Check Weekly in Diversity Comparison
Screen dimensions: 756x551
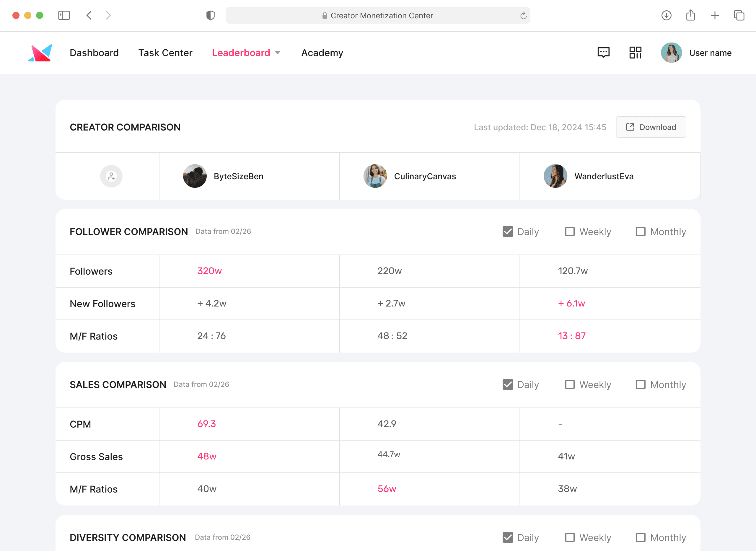(x=570, y=537)
